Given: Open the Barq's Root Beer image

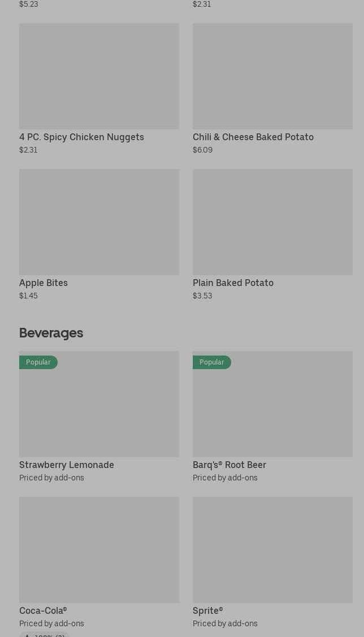Looking at the screenshot, I should point(272,409).
